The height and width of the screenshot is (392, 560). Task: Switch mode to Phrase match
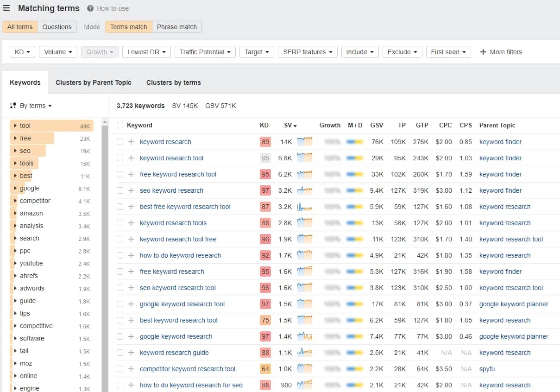(x=177, y=27)
